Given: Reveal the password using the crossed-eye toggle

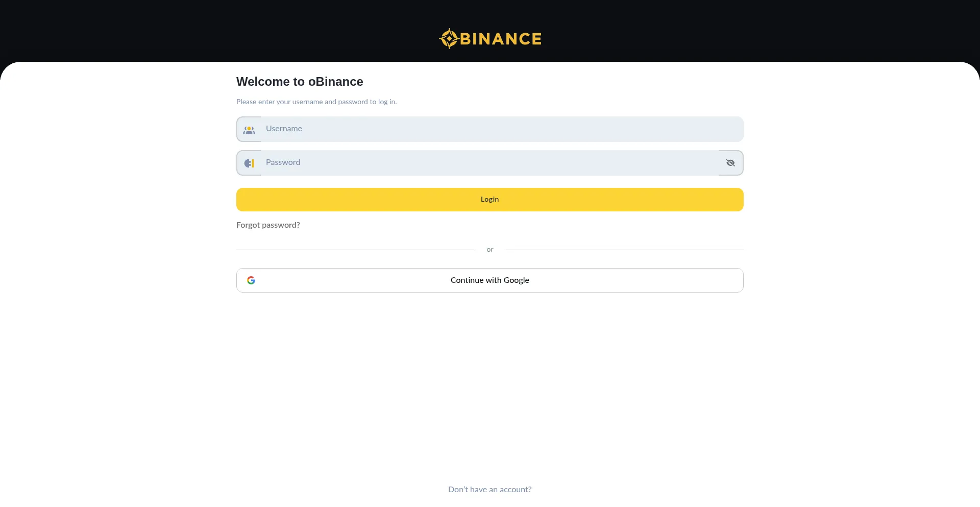Looking at the screenshot, I should [x=730, y=163].
